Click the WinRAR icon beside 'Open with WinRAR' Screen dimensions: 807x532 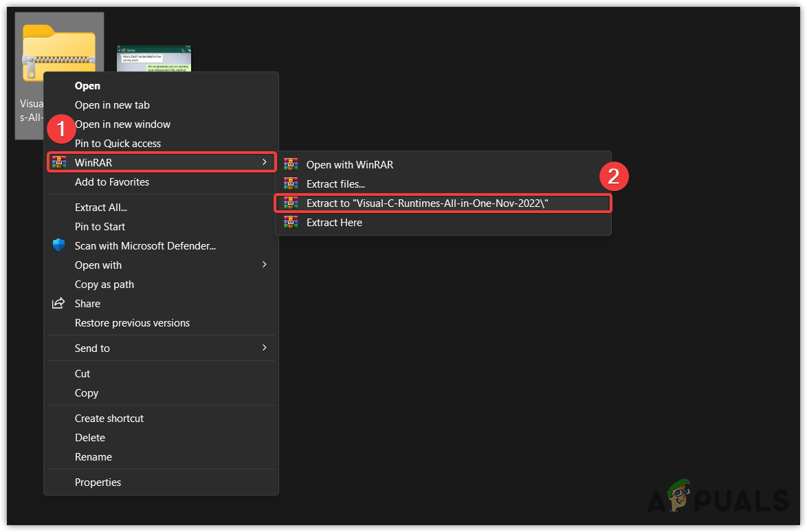(291, 164)
